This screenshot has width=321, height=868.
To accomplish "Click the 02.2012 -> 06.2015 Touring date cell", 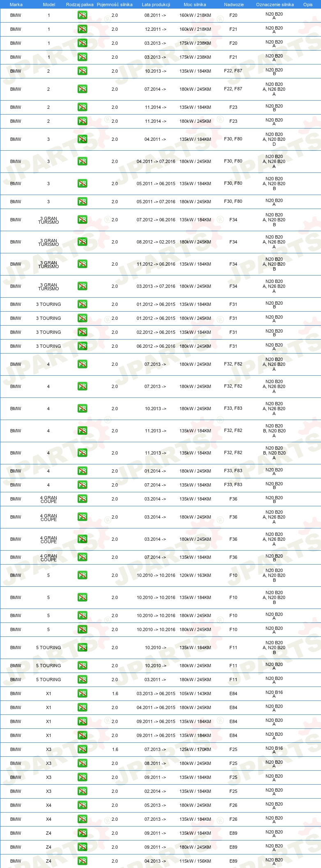I will (156, 332).
